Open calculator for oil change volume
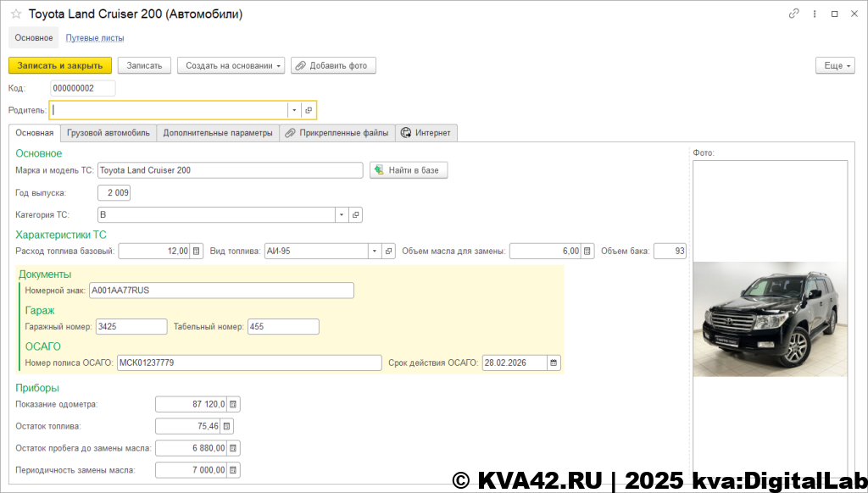Image resolution: width=868 pixels, height=493 pixels. point(587,251)
